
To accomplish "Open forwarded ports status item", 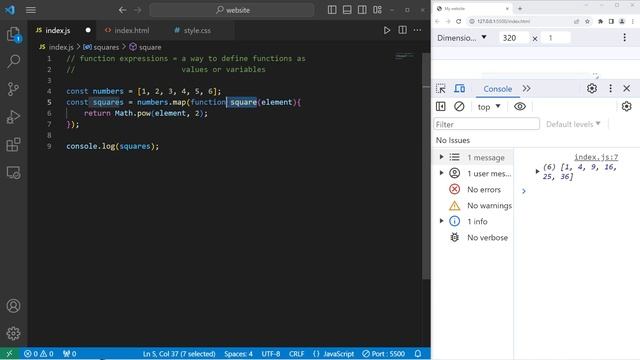I will coord(69,353).
